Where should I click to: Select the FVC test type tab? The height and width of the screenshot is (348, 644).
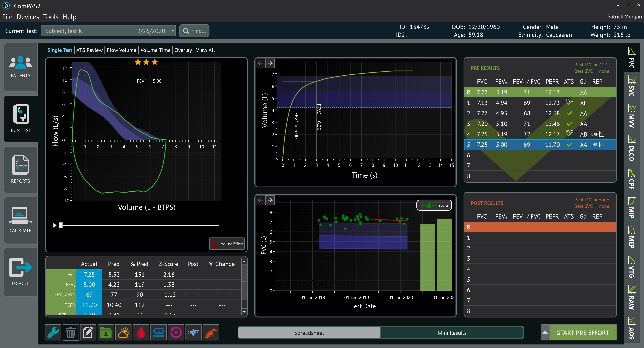tap(631, 58)
